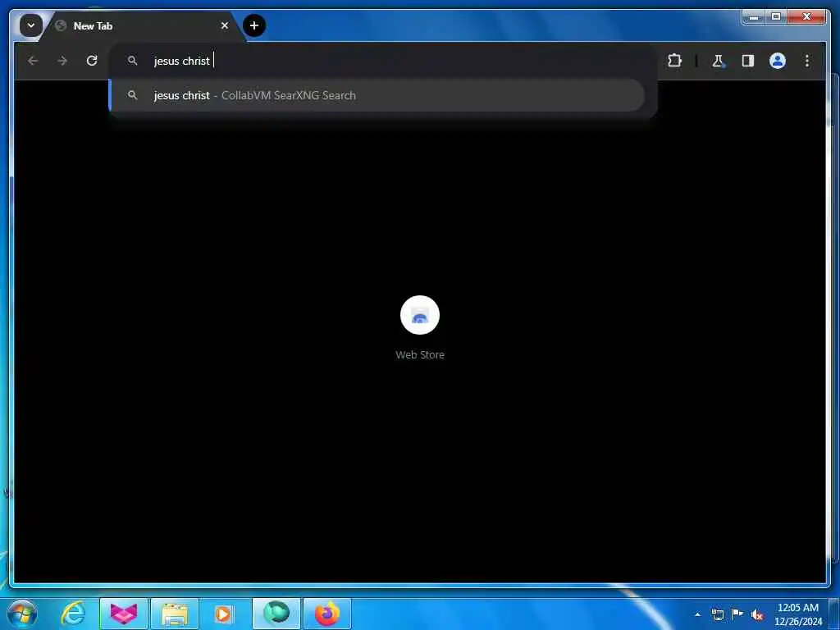Select the CollabVM SearXNG Search suggestion

[377, 95]
